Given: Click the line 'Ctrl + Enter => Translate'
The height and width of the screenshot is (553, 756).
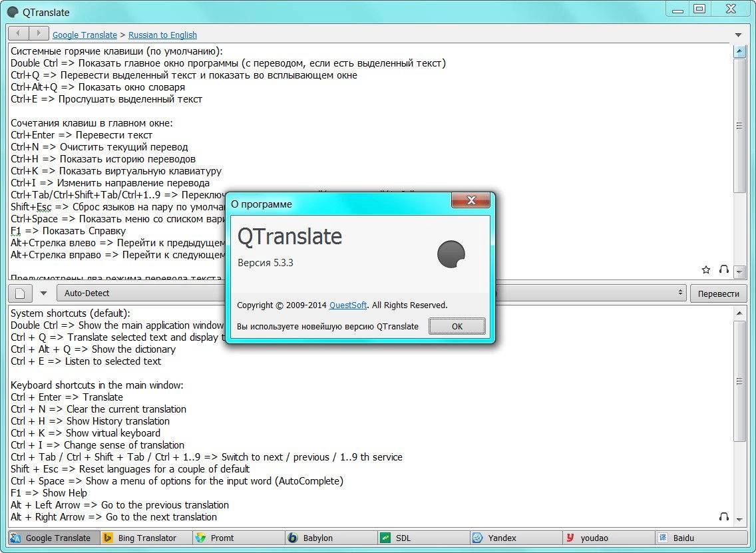Looking at the screenshot, I should (67, 397).
